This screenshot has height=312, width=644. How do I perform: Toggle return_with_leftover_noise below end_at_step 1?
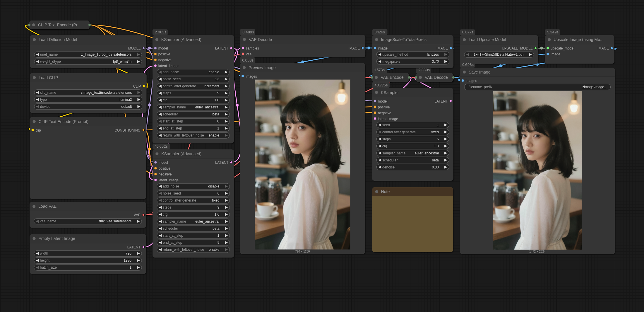[x=193, y=135]
